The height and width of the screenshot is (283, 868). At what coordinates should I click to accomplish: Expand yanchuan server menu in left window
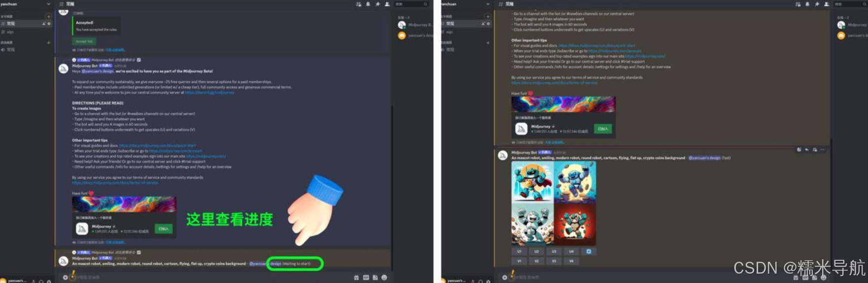tap(48, 4)
